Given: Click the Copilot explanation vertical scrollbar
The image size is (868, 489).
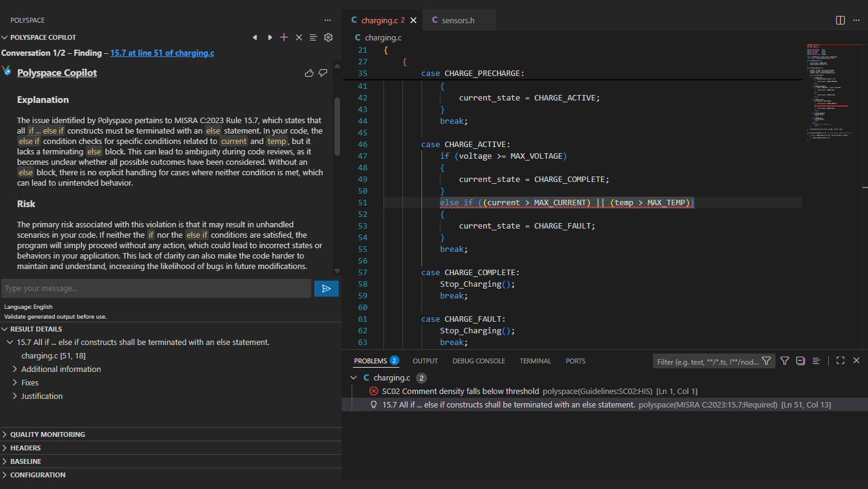Looking at the screenshot, I should (x=336, y=126).
